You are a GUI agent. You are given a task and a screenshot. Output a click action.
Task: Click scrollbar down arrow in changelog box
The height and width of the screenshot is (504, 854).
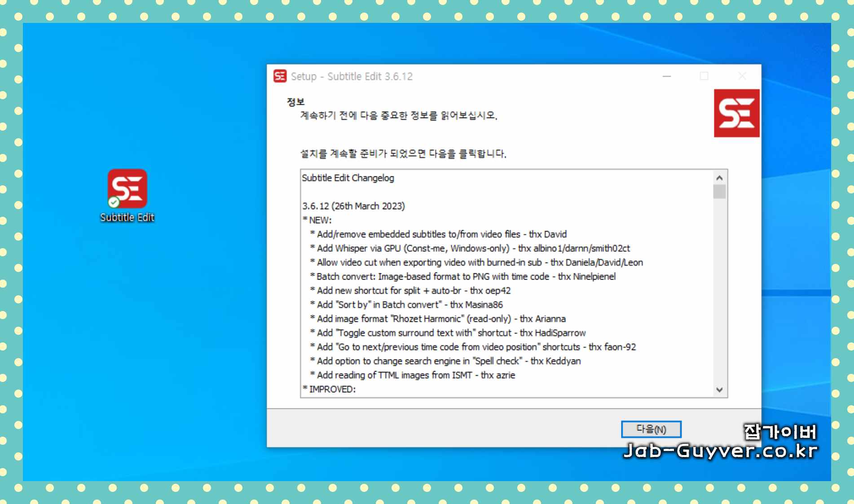pos(719,390)
